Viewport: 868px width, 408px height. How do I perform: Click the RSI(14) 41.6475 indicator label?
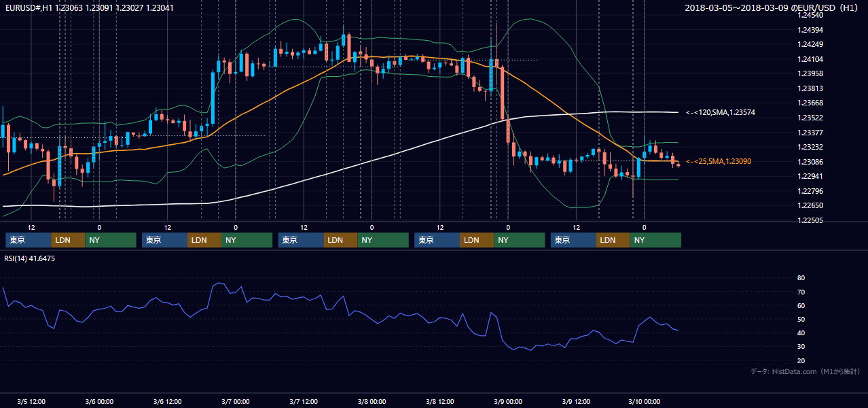30,258
